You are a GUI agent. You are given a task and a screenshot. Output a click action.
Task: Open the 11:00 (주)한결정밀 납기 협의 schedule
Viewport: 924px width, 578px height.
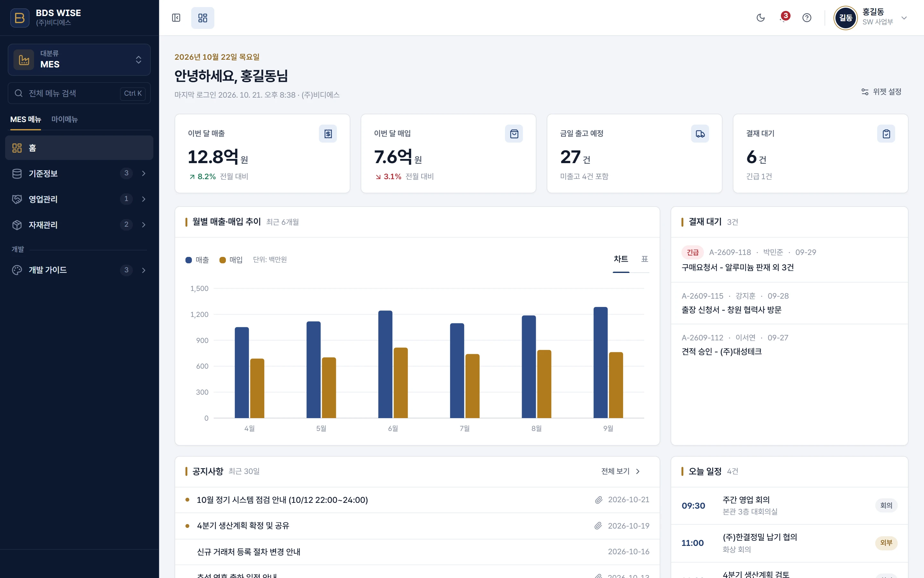[789, 543]
